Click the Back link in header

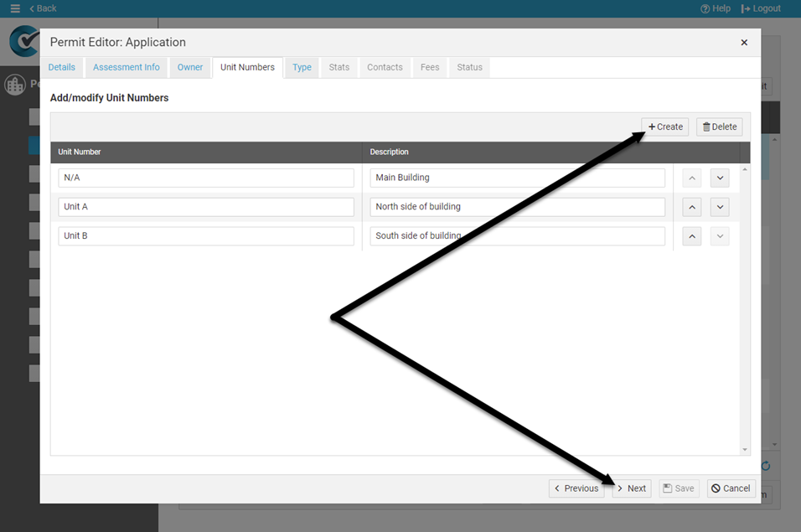pos(43,8)
